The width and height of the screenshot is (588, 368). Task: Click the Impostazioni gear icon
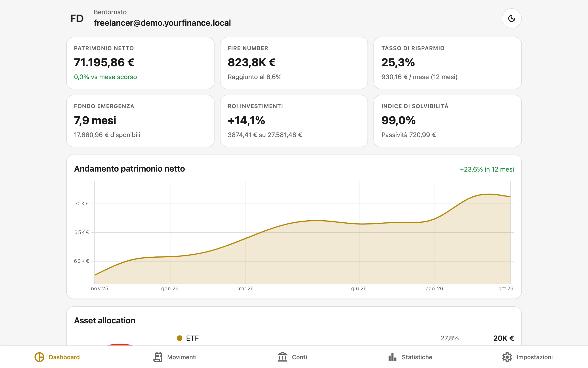tap(507, 357)
